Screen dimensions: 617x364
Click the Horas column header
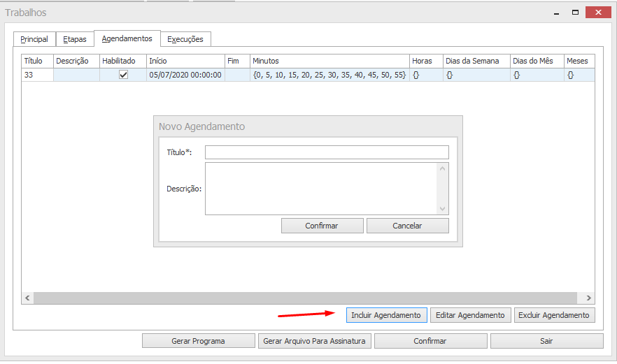426,61
